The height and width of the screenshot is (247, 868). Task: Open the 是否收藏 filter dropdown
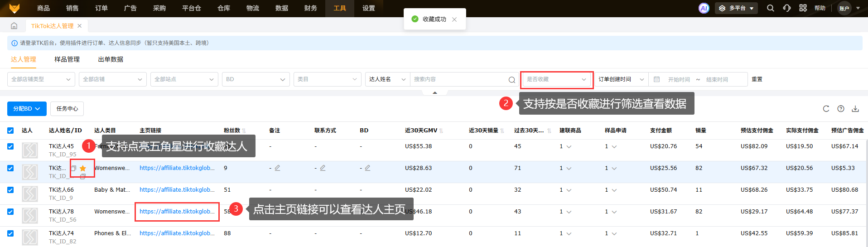[x=557, y=79]
